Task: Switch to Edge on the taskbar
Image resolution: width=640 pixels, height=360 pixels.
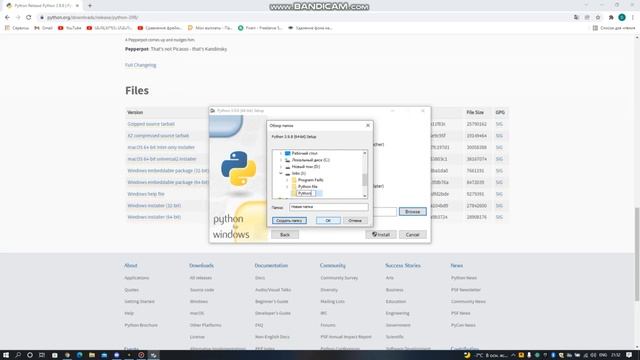Action: click(x=80, y=355)
